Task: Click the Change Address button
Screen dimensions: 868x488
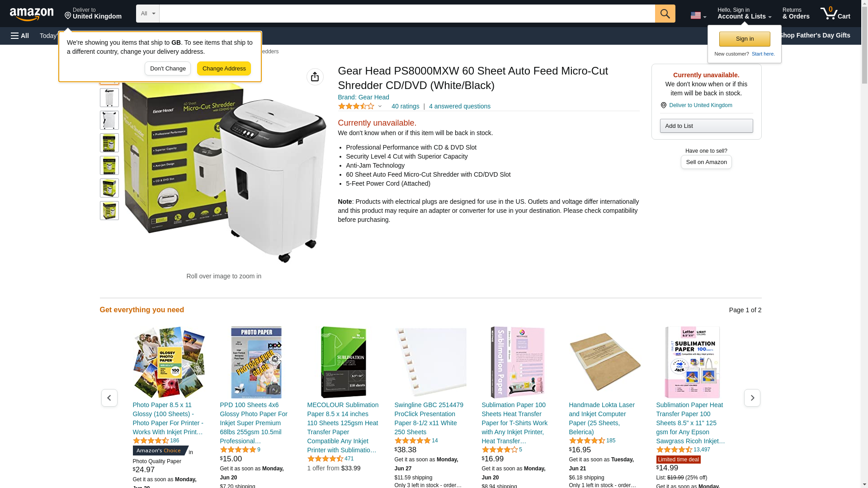Action: click(x=224, y=69)
